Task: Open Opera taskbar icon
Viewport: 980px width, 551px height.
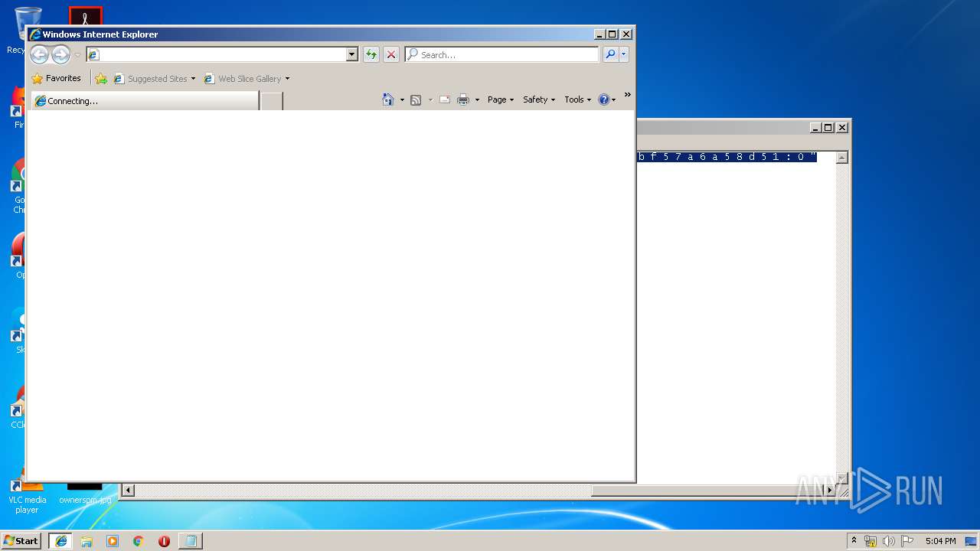Action: point(164,541)
